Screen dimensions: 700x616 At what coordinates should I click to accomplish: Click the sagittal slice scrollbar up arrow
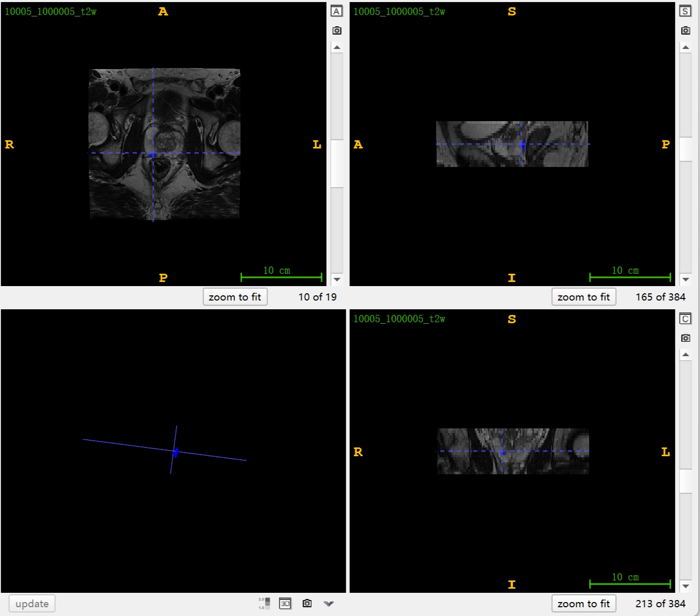(x=686, y=47)
